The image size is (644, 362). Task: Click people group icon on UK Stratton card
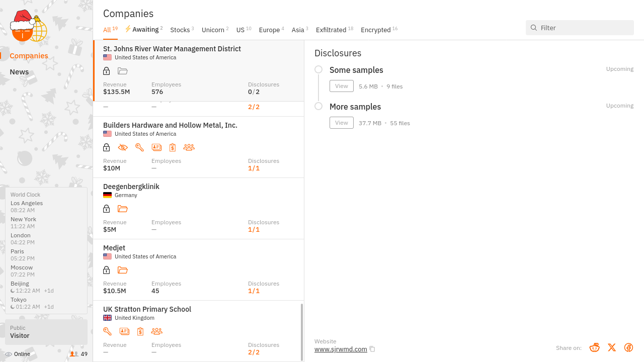tap(156, 331)
